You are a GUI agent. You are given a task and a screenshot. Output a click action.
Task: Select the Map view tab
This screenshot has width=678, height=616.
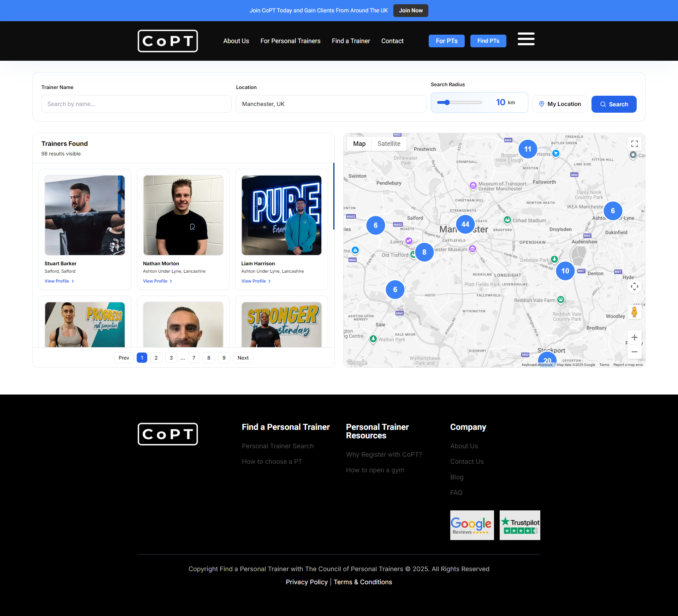[359, 144]
